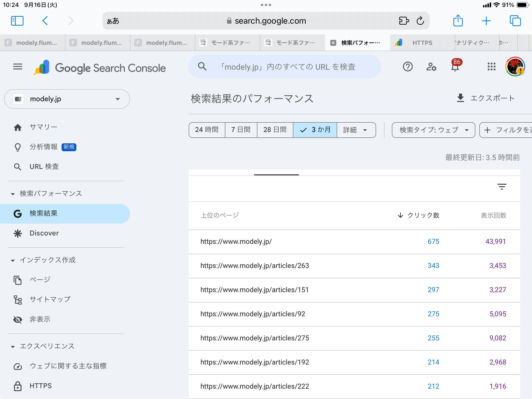Screen dimensions: 532x399
Task: Open the Google apps grid
Action: coord(491,67)
